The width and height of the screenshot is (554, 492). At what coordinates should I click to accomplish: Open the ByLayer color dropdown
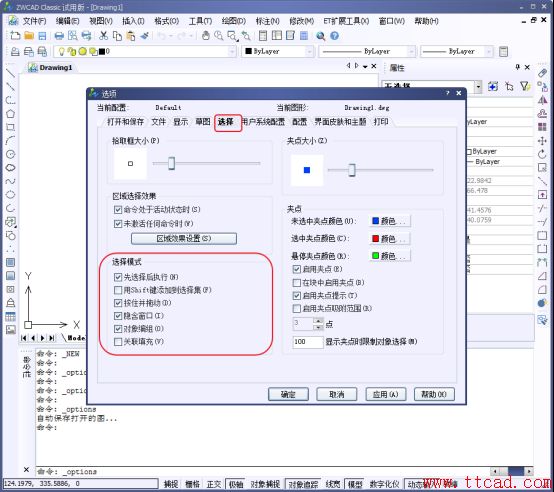click(309, 52)
